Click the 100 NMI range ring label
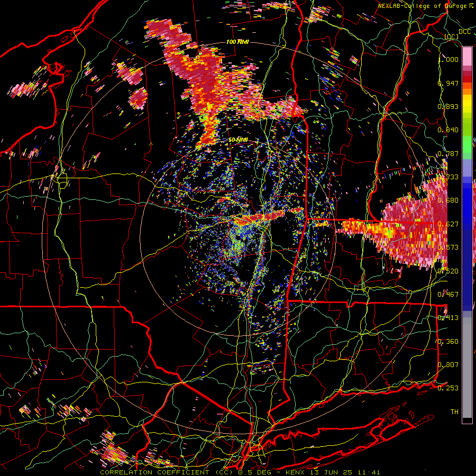Image resolution: width=476 pixels, height=476 pixels. point(237,42)
